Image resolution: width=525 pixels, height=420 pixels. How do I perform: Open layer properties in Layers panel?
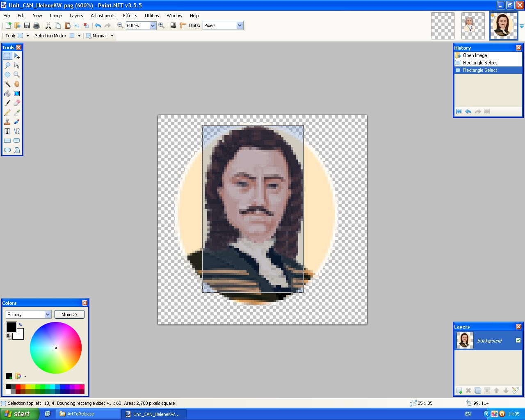tap(516, 390)
